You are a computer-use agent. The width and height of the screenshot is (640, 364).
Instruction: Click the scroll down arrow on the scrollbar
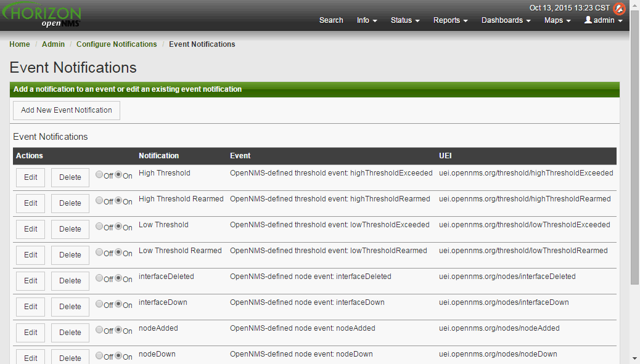pyautogui.click(x=634, y=358)
